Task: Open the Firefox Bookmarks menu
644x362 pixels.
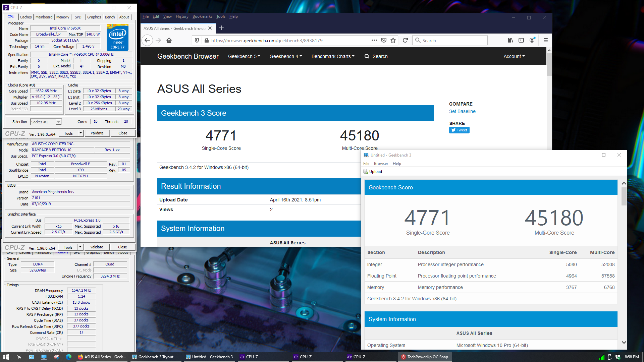Action: [202, 16]
